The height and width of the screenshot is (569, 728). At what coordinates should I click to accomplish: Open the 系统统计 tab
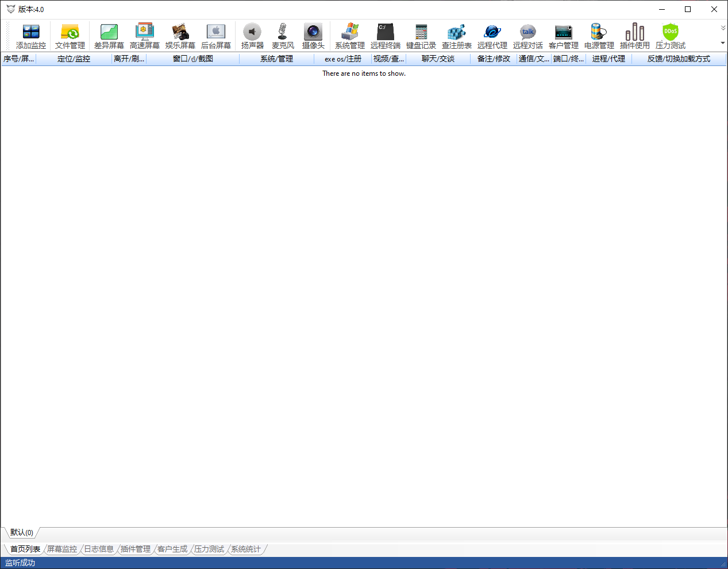[x=246, y=549]
